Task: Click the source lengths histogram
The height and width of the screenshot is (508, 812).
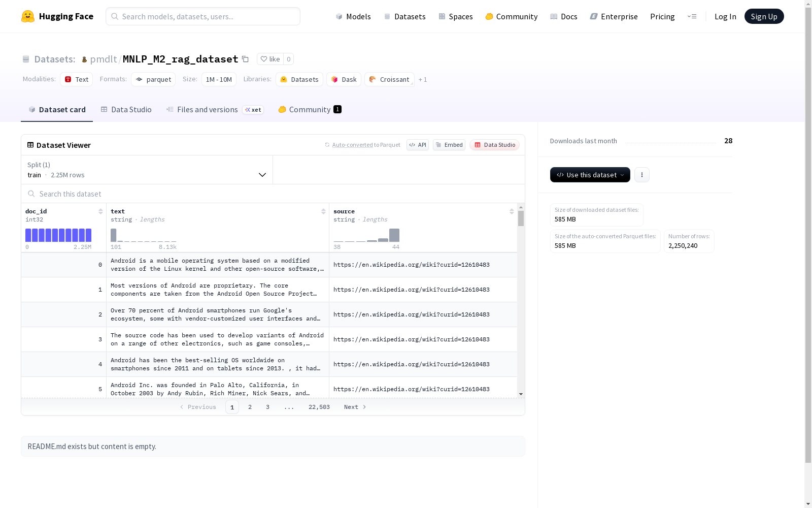Action: (366, 235)
